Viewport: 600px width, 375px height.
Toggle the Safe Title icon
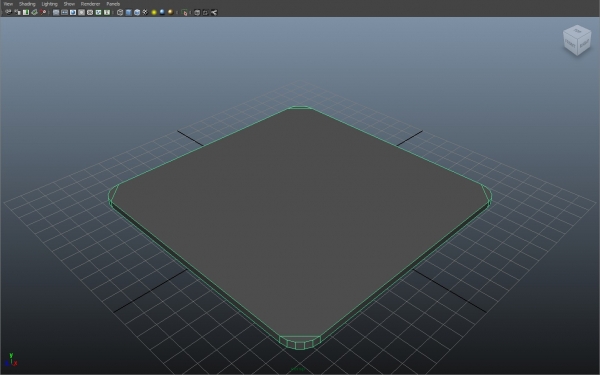[107, 12]
